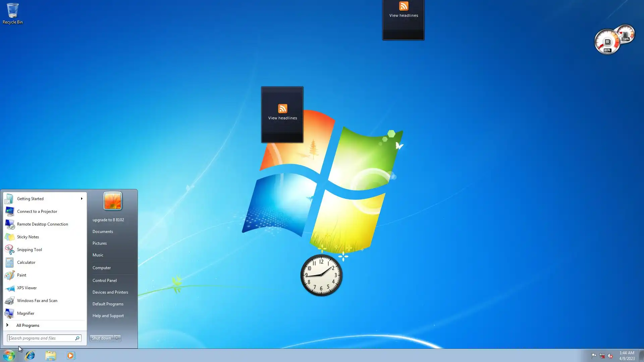This screenshot has width=644, height=362.
Task: Open the Paint program icon
Action: click(x=9, y=275)
